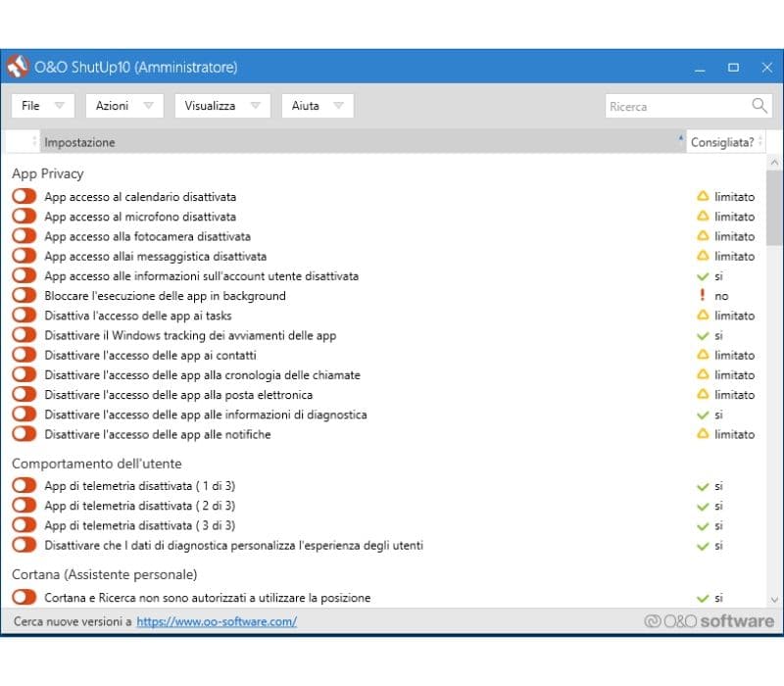The image size is (784, 686).
Task: Click green checkmark for informazioni di diagnostica row
Action: [x=703, y=415]
